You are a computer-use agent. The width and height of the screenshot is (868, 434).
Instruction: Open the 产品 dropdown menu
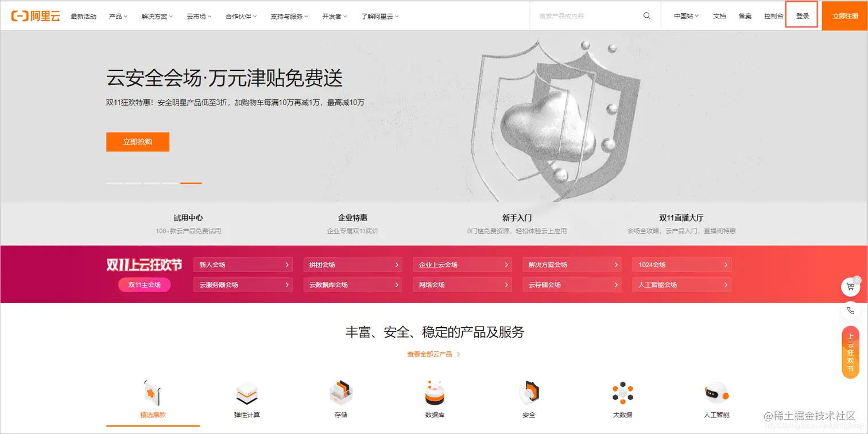click(117, 15)
